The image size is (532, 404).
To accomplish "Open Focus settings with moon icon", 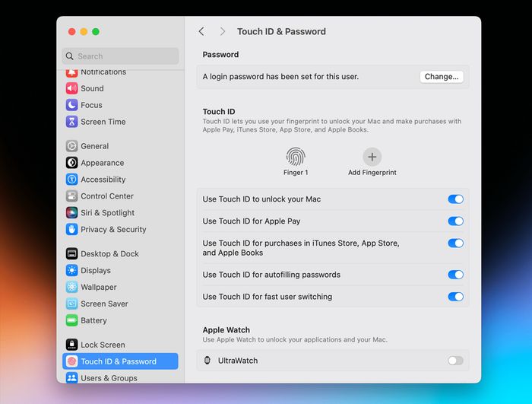I will (72, 105).
